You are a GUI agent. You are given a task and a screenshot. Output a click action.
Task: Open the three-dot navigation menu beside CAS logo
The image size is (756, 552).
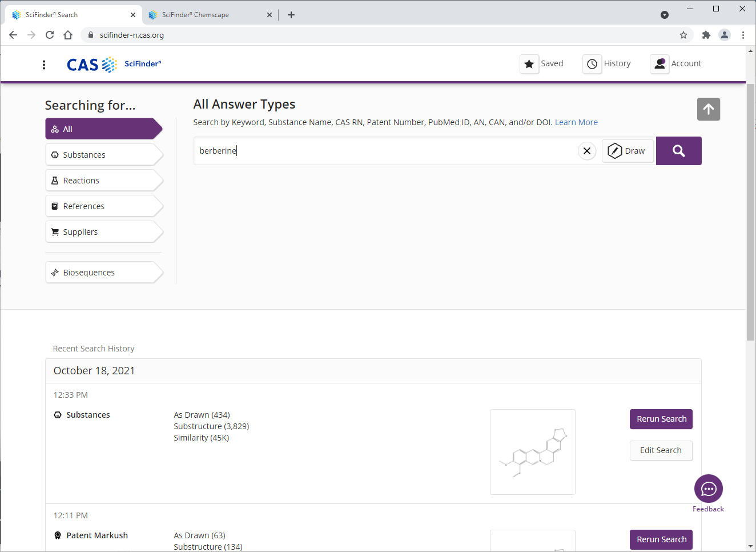tap(44, 64)
